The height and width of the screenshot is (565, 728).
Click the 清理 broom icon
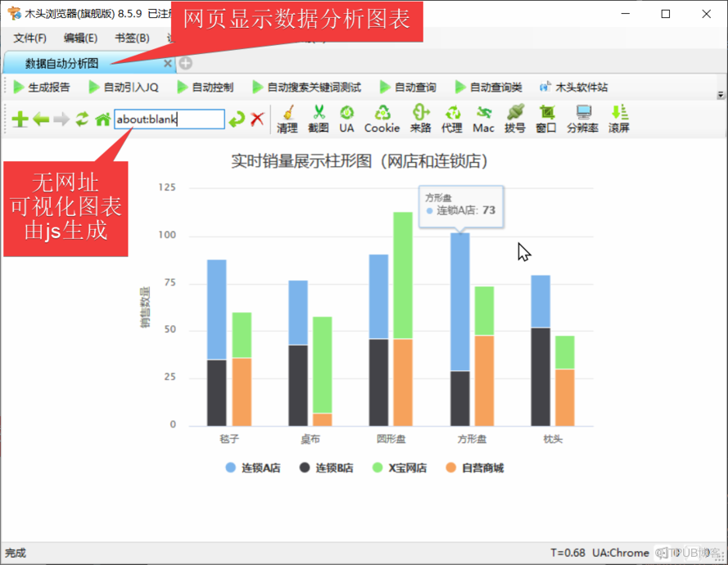pos(287,119)
